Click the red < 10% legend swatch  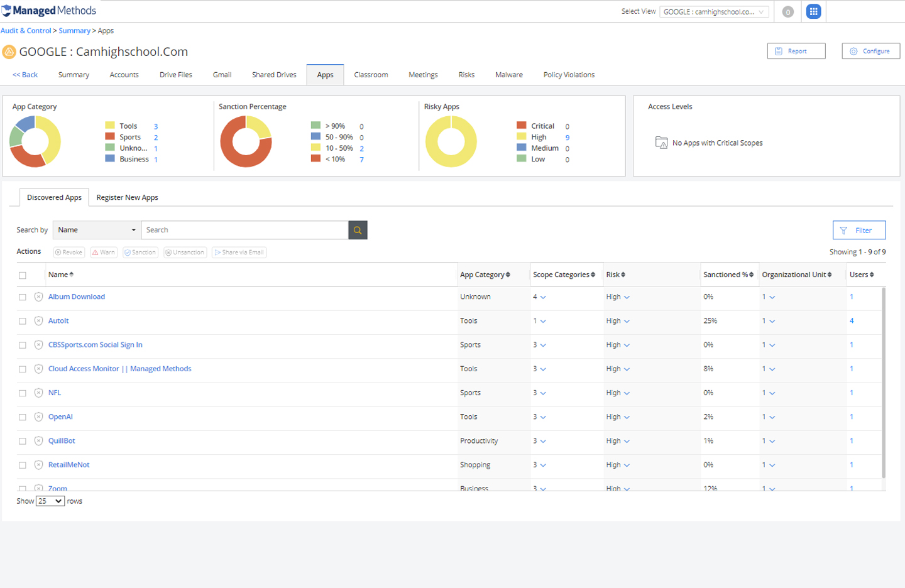315,159
